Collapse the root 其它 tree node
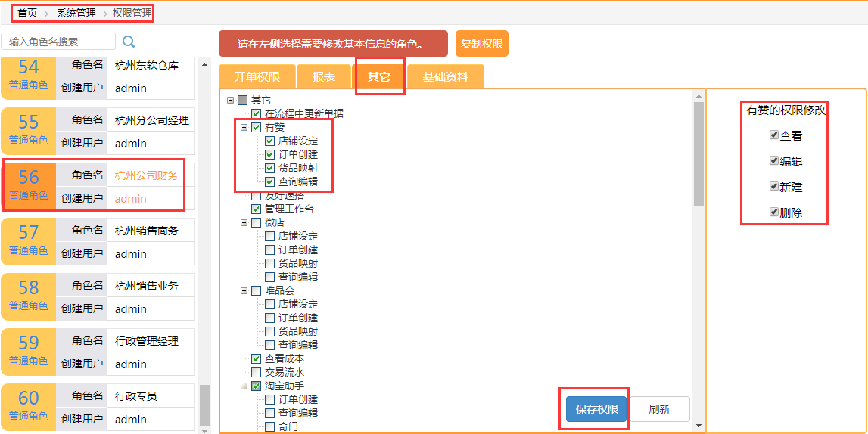 (231, 100)
